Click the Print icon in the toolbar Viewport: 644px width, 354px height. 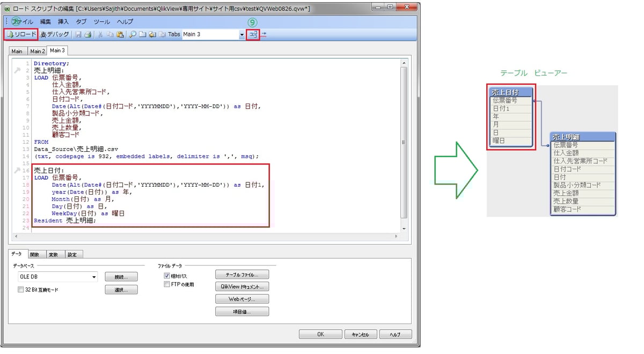(x=87, y=34)
